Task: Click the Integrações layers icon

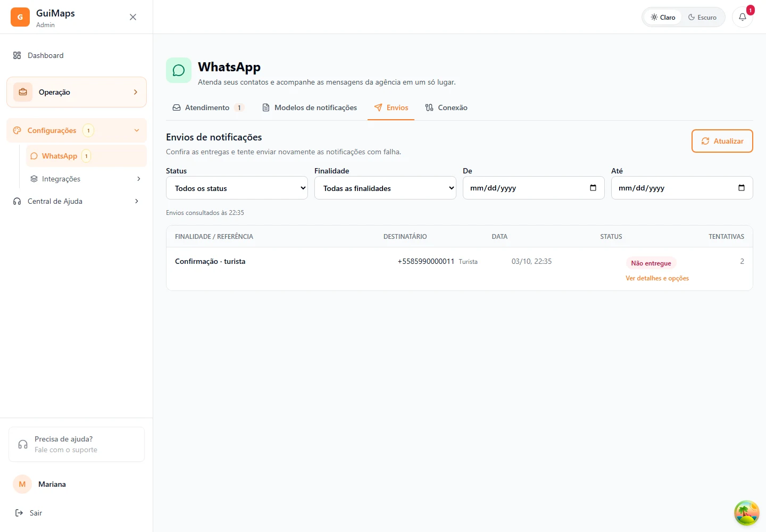Action: click(x=34, y=179)
